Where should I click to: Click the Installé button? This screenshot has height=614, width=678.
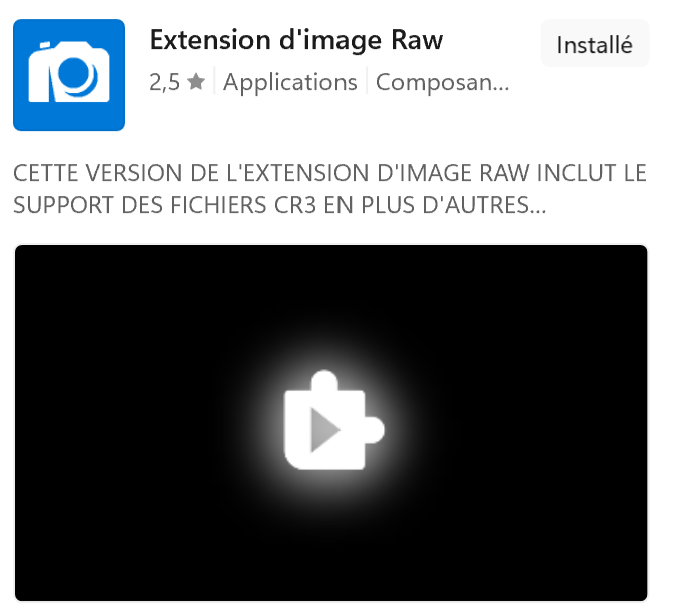[x=595, y=44]
